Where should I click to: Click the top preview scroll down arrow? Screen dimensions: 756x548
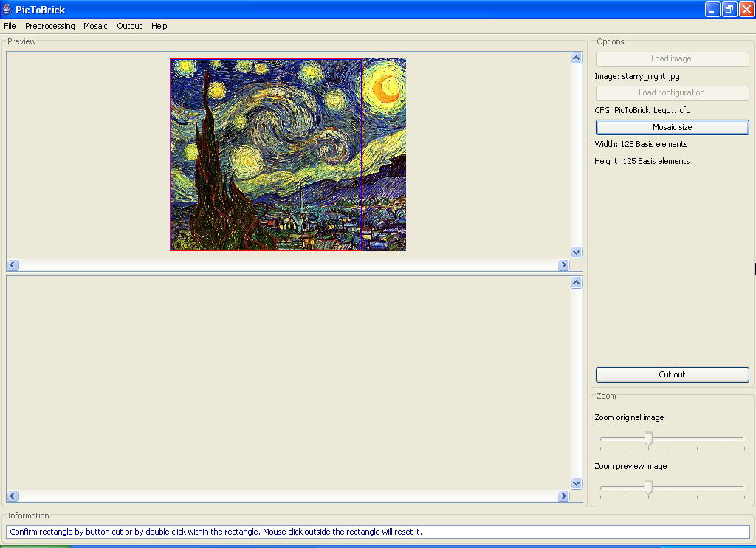click(576, 252)
